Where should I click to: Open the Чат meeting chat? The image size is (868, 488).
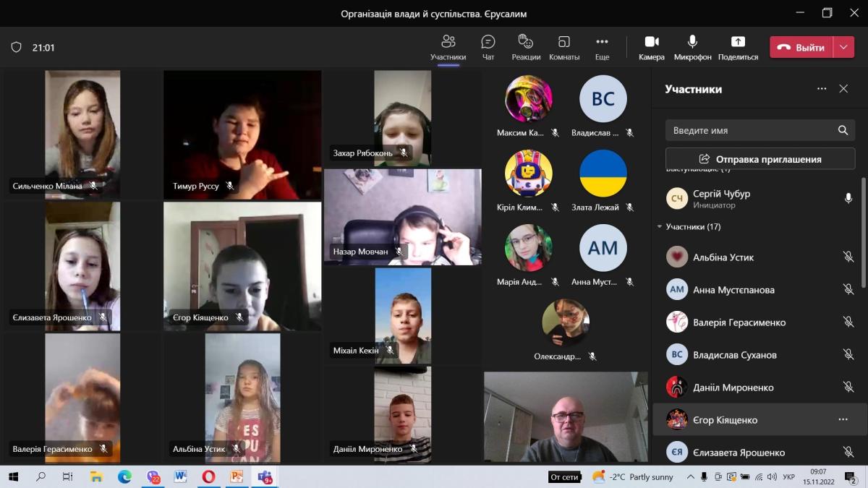488,48
